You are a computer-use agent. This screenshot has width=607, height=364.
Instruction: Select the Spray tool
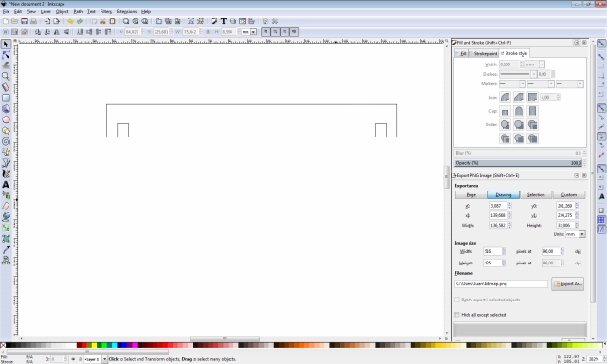6,195
